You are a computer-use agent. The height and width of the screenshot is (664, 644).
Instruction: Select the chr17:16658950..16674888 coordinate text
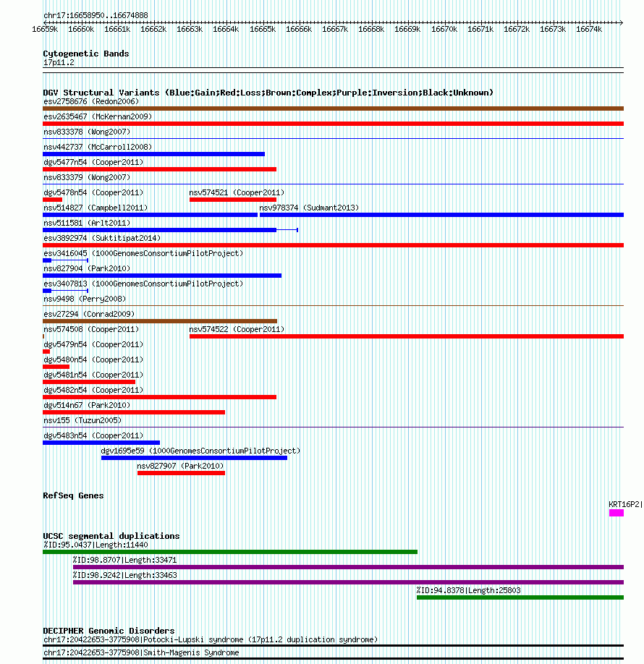click(96, 16)
